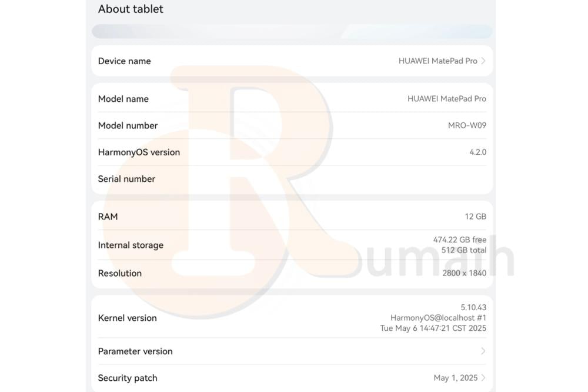Viewport: 588px width, 392px height.
Task: Open the Security patch chevron arrow
Action: point(483,378)
